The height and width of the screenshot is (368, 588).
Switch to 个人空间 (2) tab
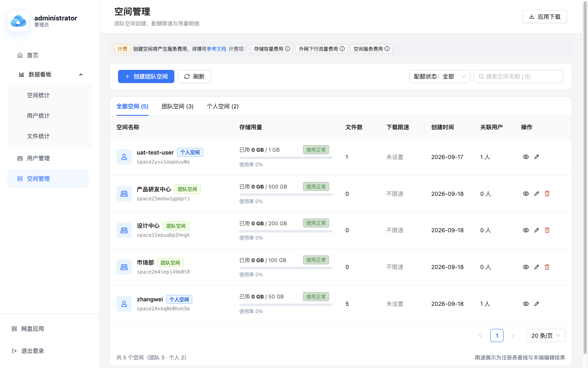click(x=223, y=106)
